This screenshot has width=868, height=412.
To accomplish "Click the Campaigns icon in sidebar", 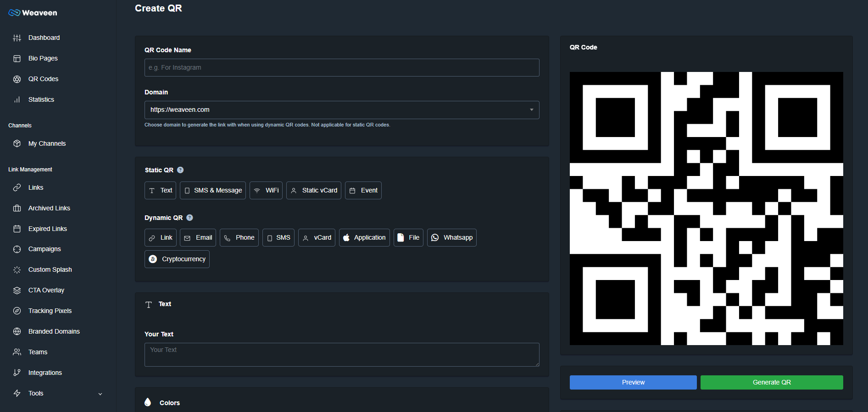I will coord(17,249).
